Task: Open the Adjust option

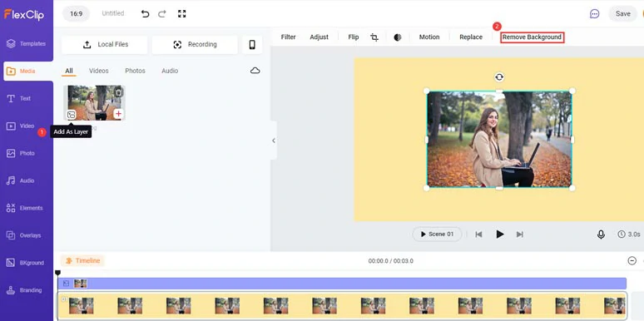Action: (x=320, y=37)
